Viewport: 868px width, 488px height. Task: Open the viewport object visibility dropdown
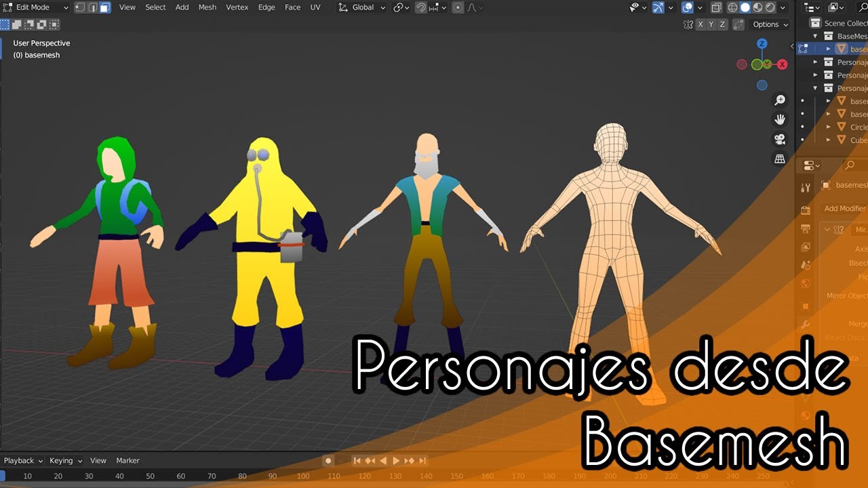pyautogui.click(x=638, y=7)
